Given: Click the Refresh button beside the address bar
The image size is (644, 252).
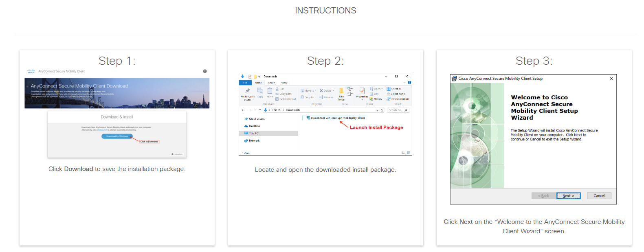Looking at the screenshot, I should click(382, 110).
